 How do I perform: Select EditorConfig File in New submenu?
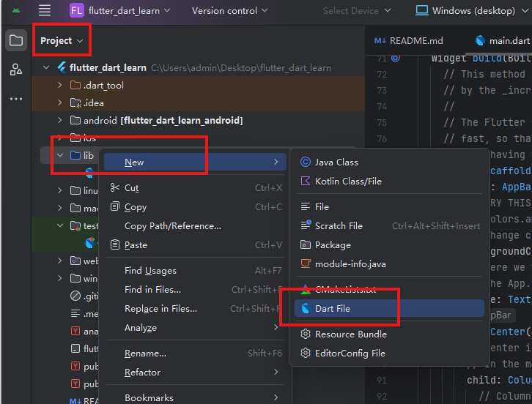point(389,353)
